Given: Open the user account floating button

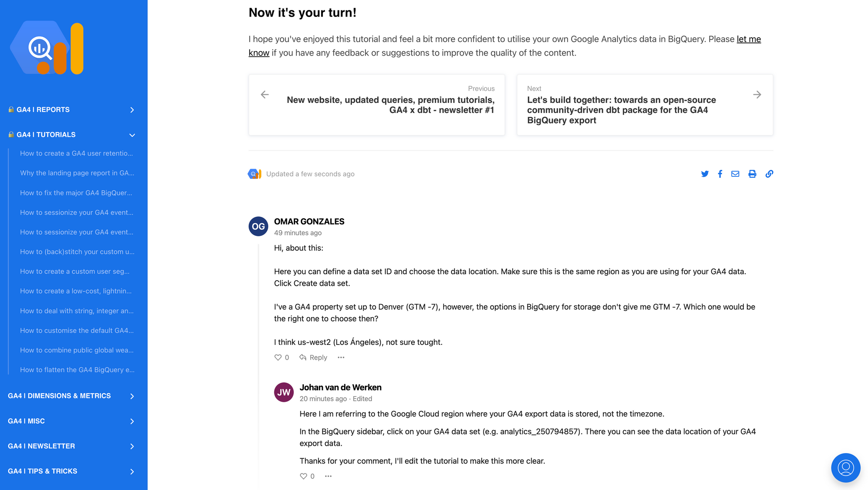Looking at the screenshot, I should pyautogui.click(x=845, y=468).
